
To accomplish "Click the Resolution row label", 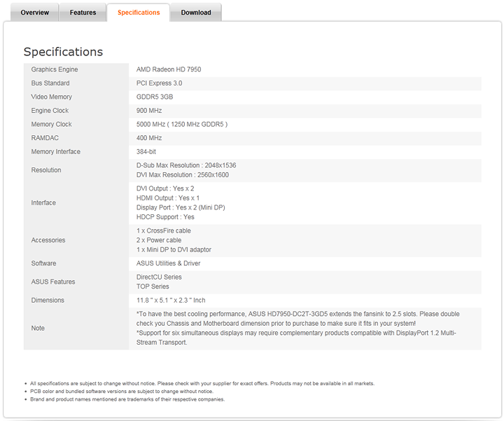I will point(46,170).
